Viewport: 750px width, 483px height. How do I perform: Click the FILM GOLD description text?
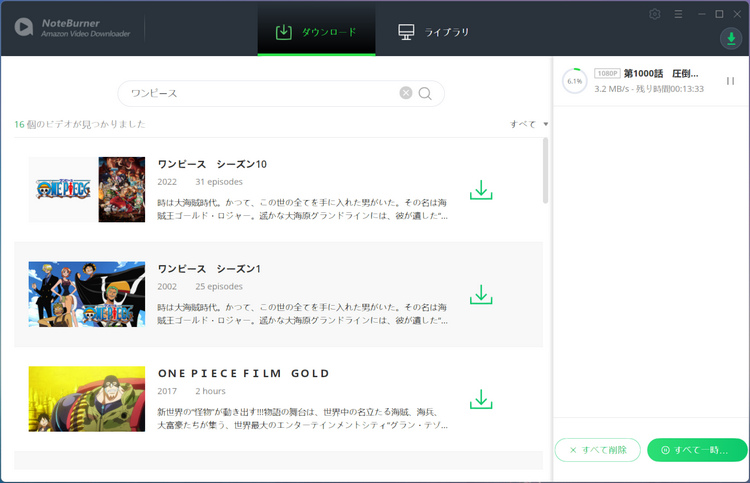click(x=302, y=418)
